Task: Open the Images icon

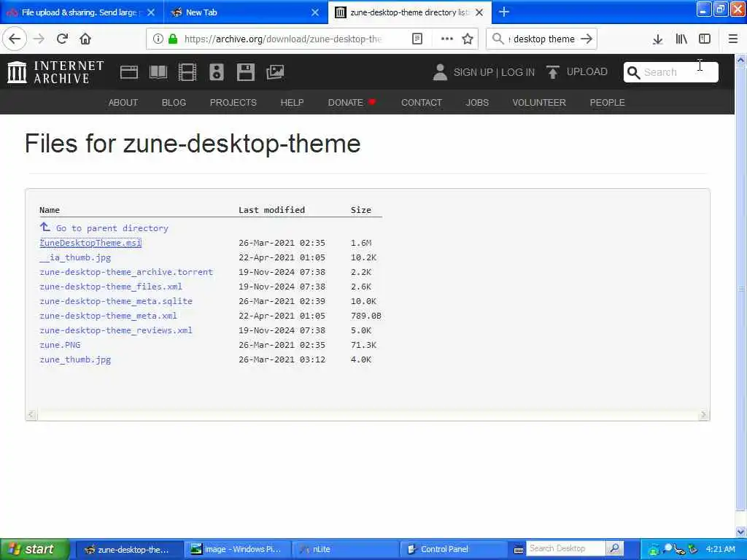Action: click(275, 72)
